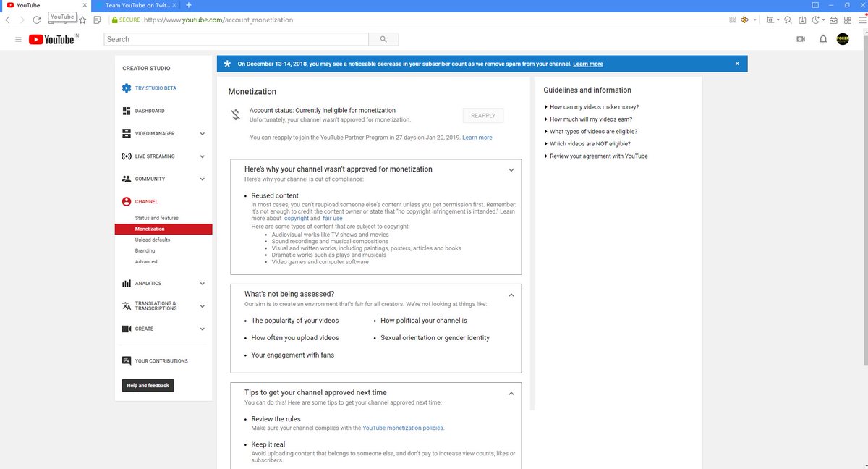Select Upload defaults submenu item

[153, 240]
